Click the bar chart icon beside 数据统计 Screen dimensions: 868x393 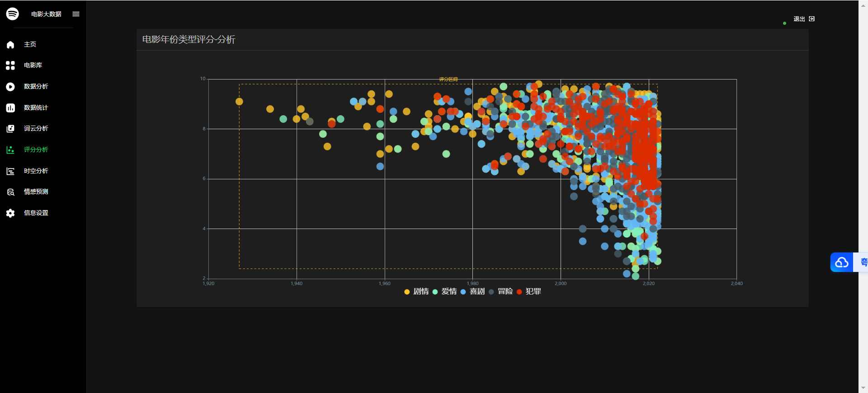(10, 108)
